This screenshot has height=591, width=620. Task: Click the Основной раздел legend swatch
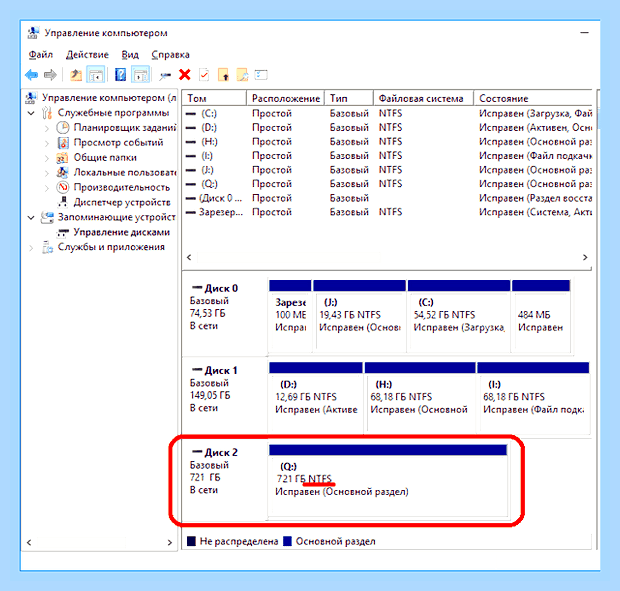[287, 541]
